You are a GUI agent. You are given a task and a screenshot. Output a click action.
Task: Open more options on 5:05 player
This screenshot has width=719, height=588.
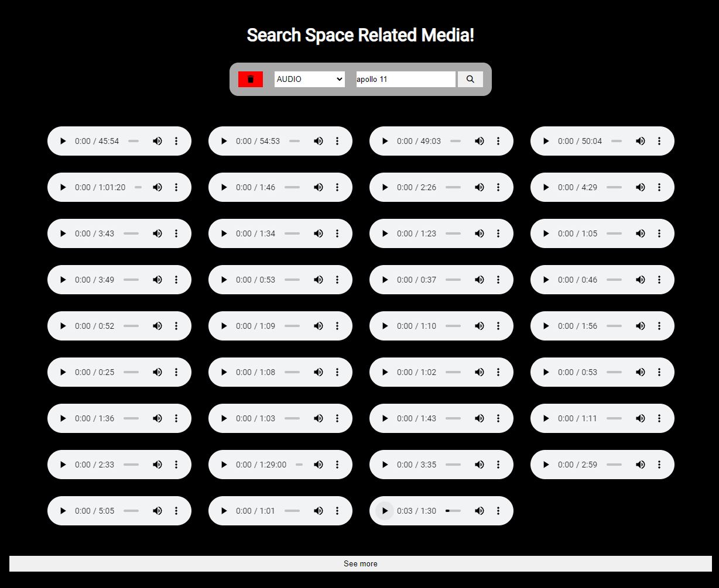(x=176, y=511)
